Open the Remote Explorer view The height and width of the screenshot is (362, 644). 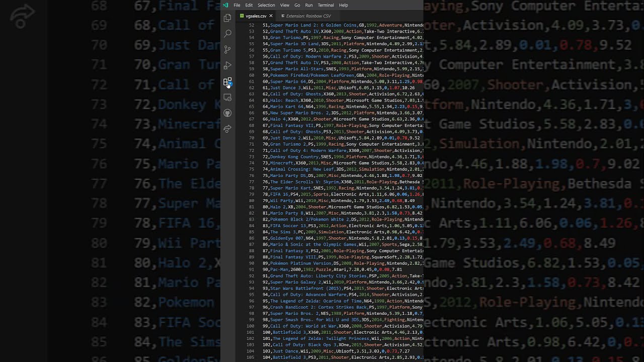pos(227,97)
